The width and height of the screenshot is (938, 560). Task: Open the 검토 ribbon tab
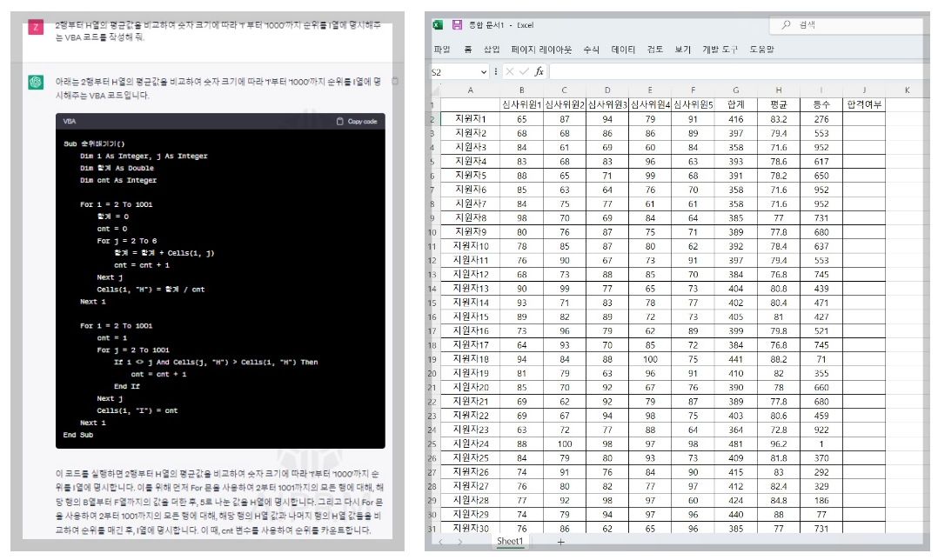point(655,50)
